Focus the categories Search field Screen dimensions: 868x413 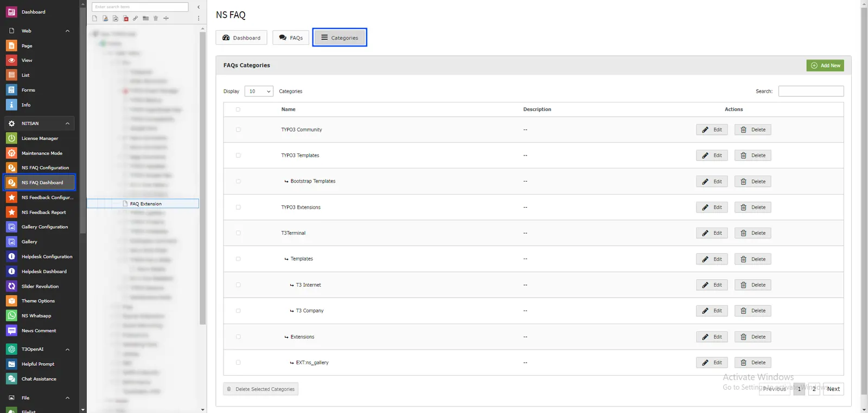tap(811, 91)
